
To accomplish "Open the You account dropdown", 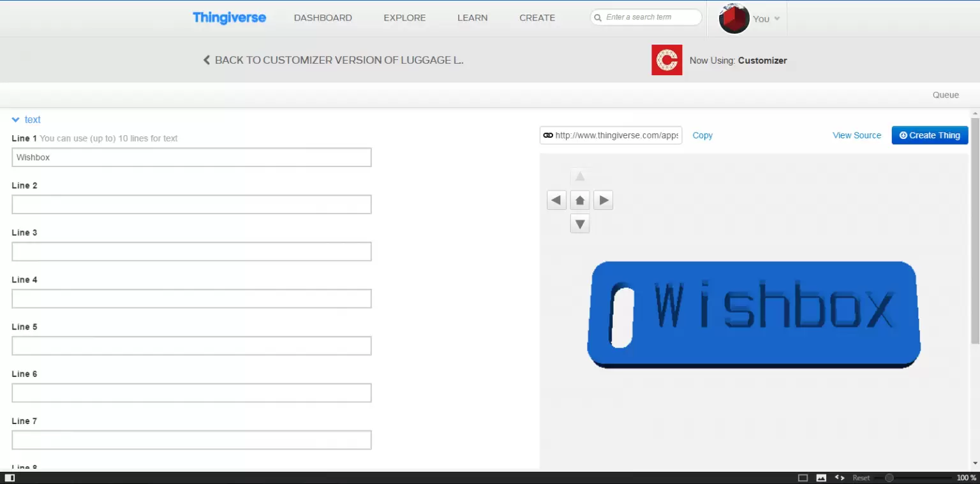I will tap(766, 19).
